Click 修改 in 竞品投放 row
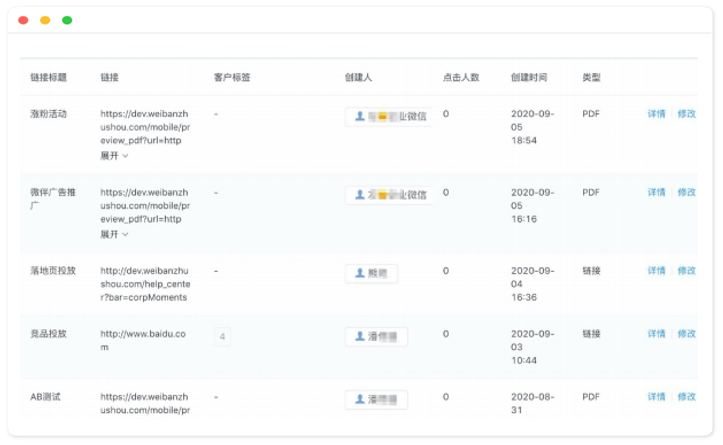The image size is (723, 445). [686, 334]
